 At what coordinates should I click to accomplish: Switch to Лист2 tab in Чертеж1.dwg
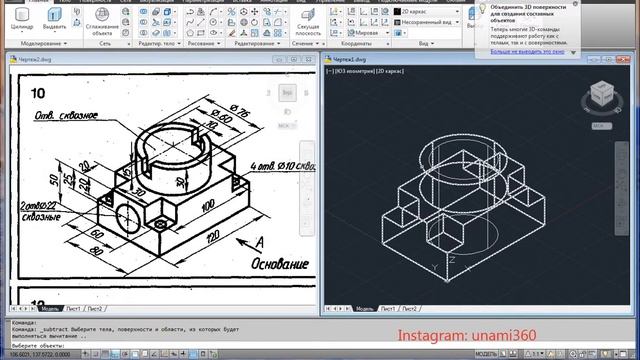(409, 309)
